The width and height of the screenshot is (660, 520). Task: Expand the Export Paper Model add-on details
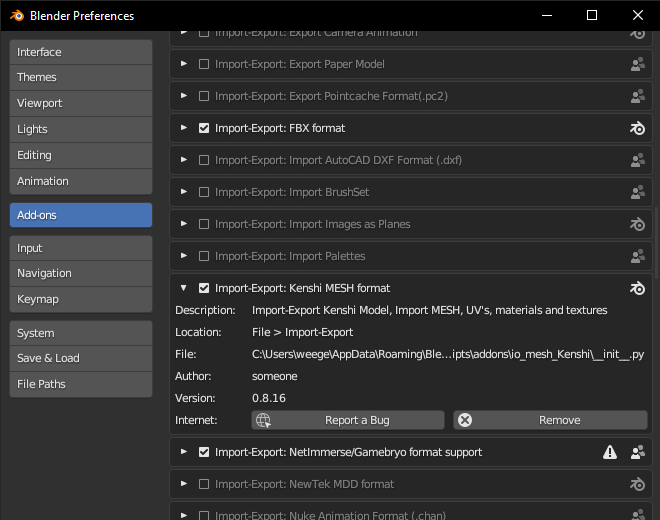(184, 64)
